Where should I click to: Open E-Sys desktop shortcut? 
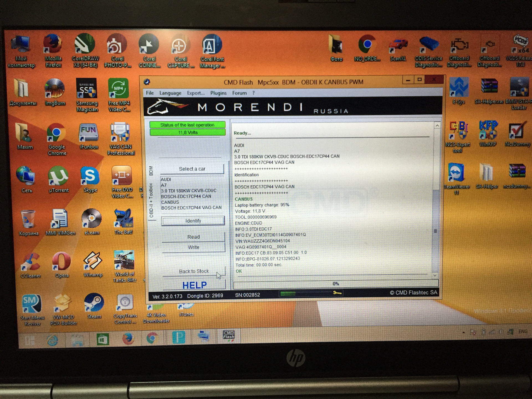[x=459, y=91]
